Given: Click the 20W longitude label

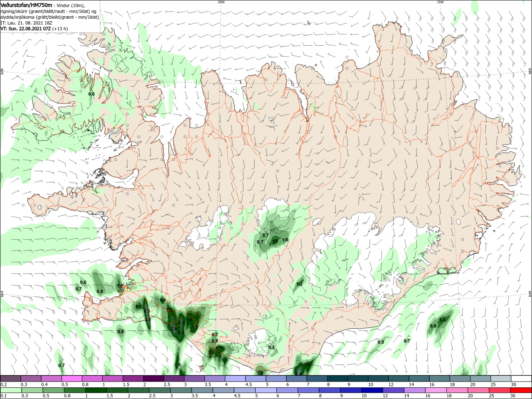Looking at the screenshot, I should click(x=221, y=2).
